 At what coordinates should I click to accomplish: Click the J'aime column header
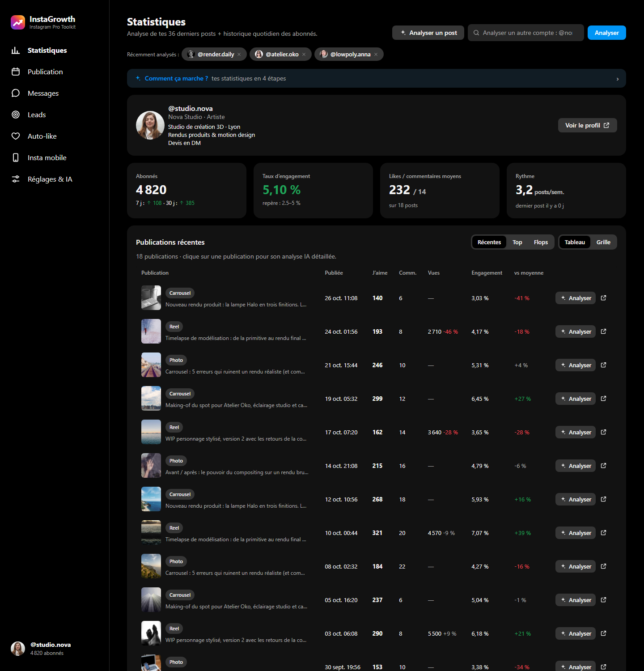(380, 273)
